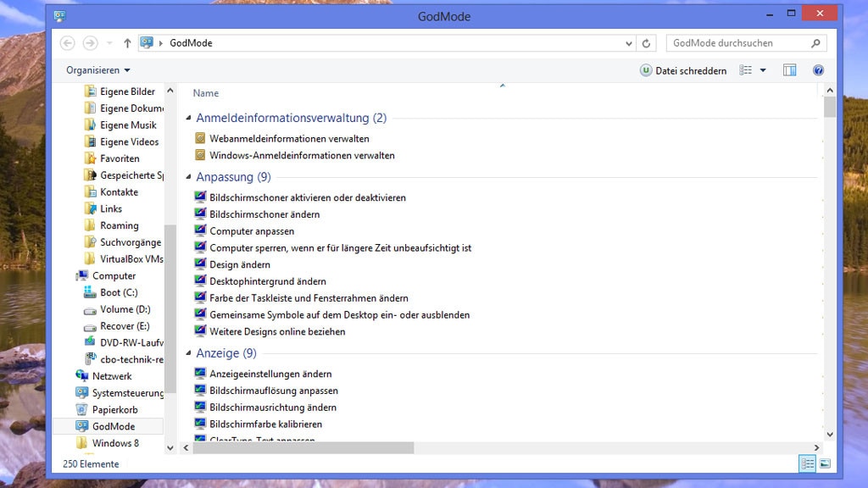This screenshot has height=488, width=868.
Task: Open Eigene Dokumente in navigation pane
Action: point(124,108)
